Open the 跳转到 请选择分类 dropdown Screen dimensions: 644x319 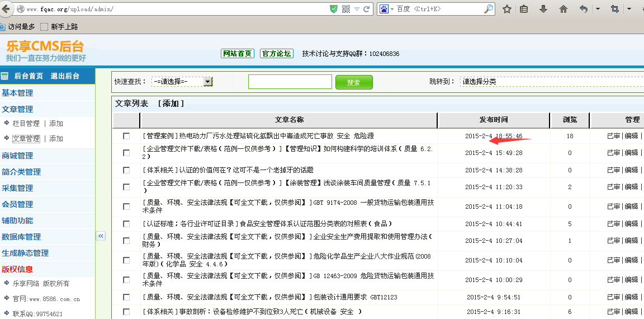552,81
